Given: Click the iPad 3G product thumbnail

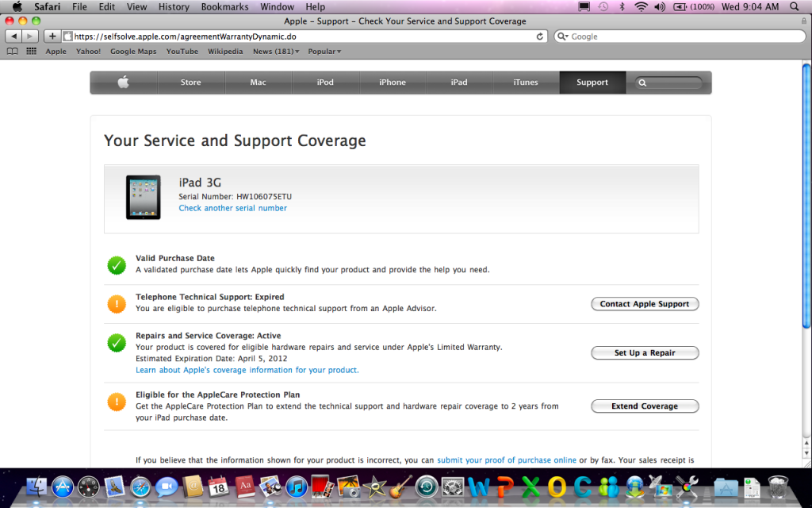Looking at the screenshot, I should (x=144, y=197).
